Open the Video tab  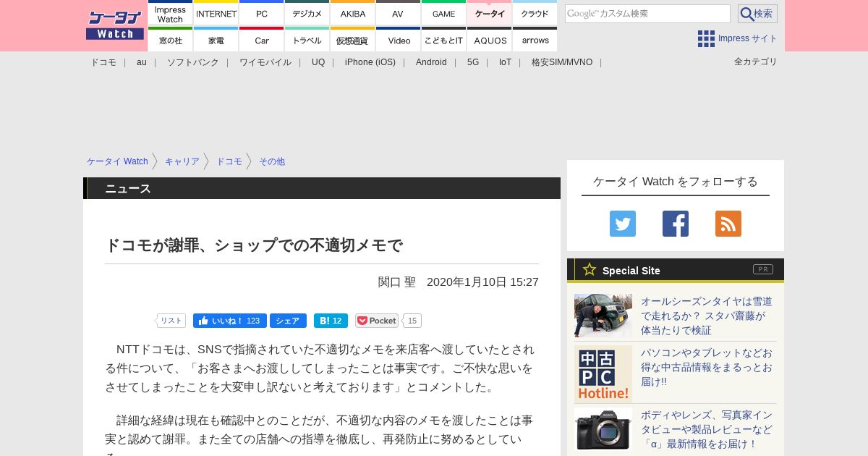click(x=399, y=40)
